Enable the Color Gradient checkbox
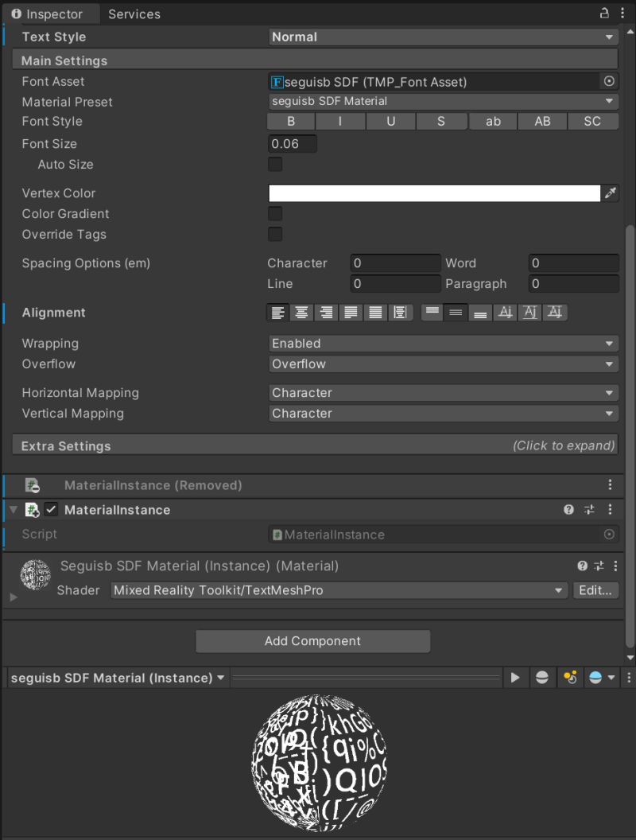 tap(274, 213)
